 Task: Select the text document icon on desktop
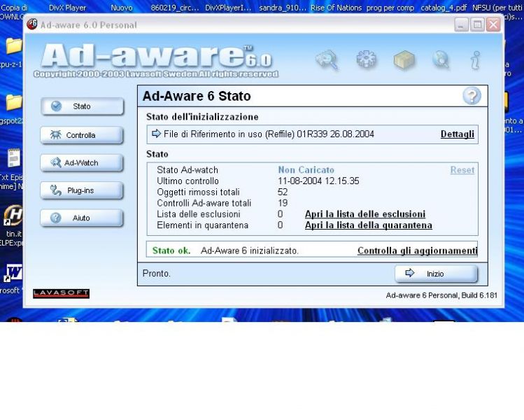click(14, 157)
